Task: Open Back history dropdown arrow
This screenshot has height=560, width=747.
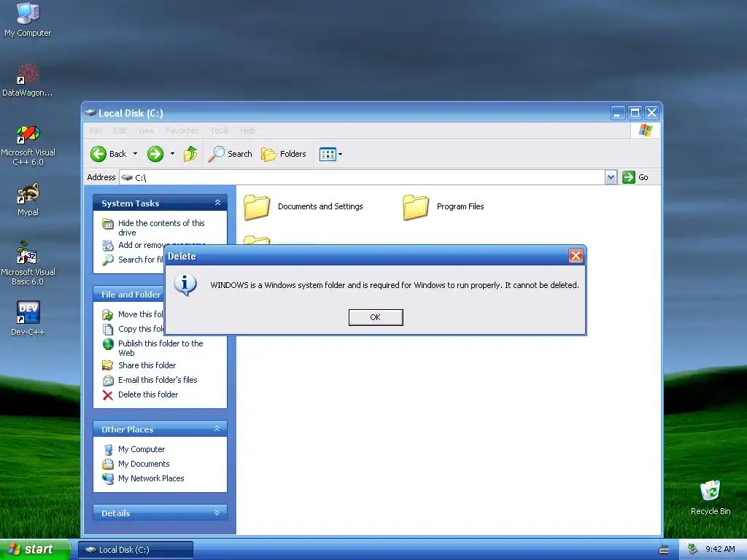Action: pyautogui.click(x=135, y=154)
